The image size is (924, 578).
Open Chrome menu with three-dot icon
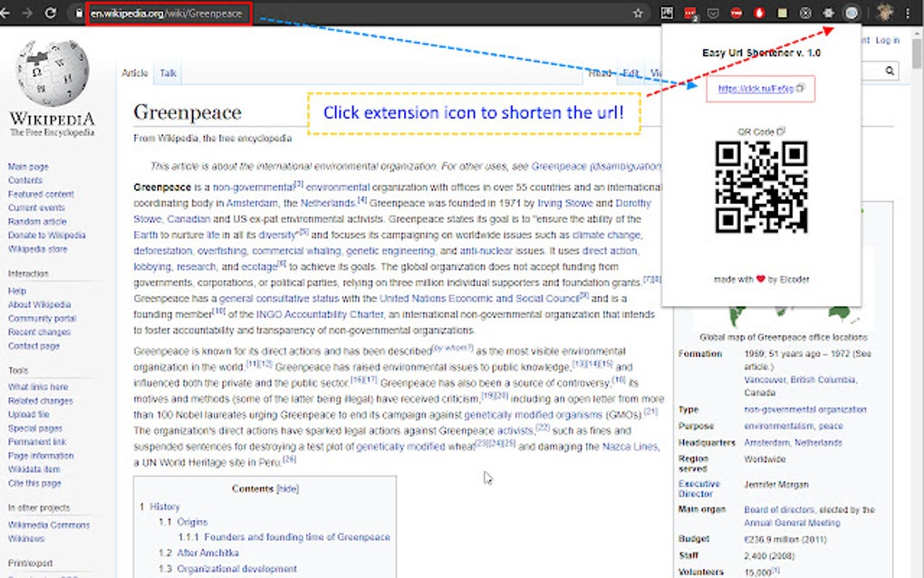click(x=909, y=13)
